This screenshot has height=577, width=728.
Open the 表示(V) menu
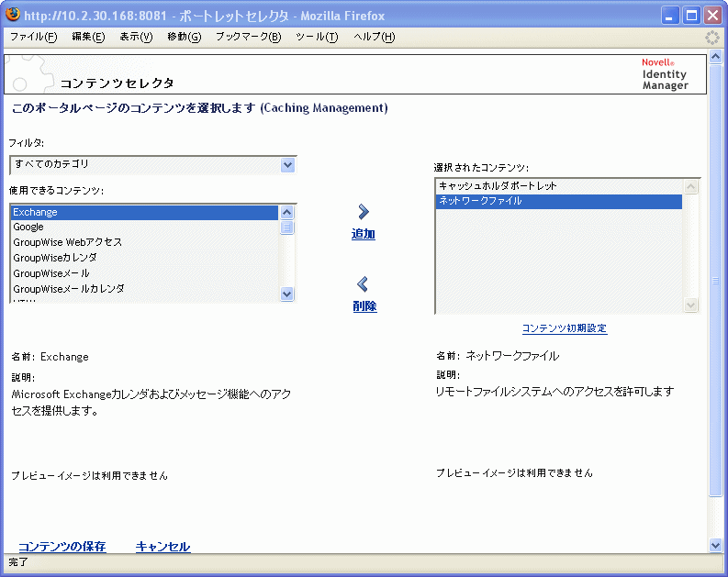click(136, 37)
